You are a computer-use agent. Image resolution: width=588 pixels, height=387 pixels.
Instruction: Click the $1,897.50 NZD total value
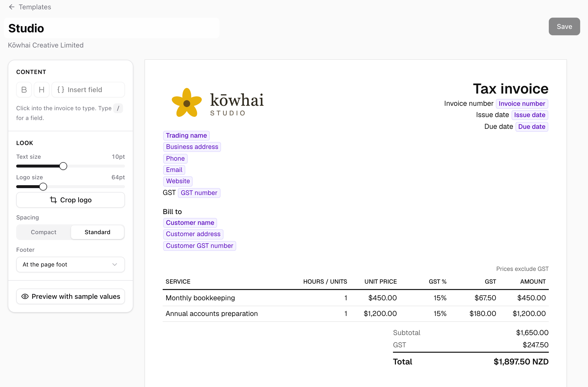tap(521, 362)
